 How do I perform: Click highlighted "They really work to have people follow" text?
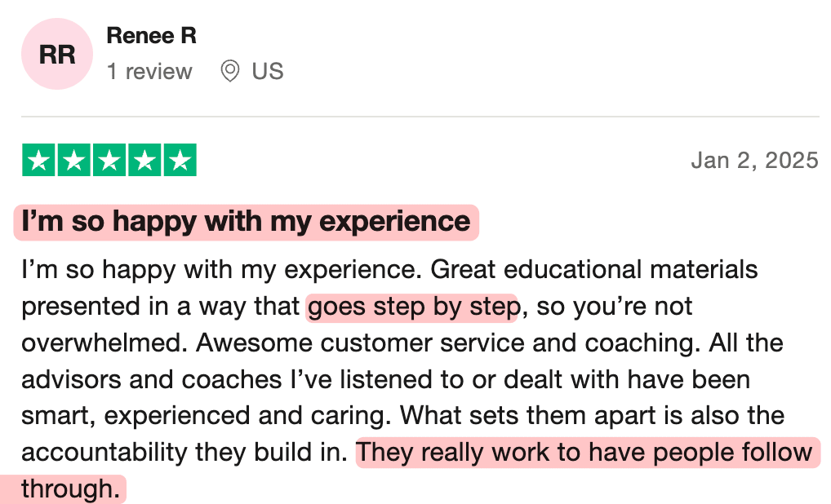coord(584,453)
